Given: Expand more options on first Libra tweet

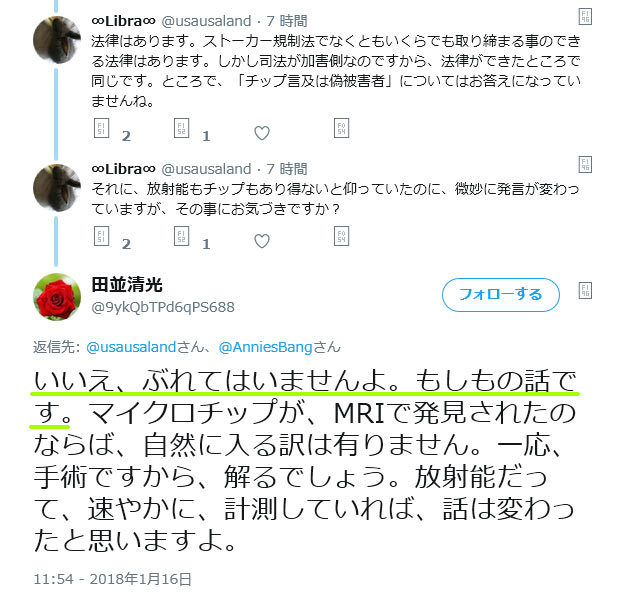Looking at the screenshot, I should 585,17.
